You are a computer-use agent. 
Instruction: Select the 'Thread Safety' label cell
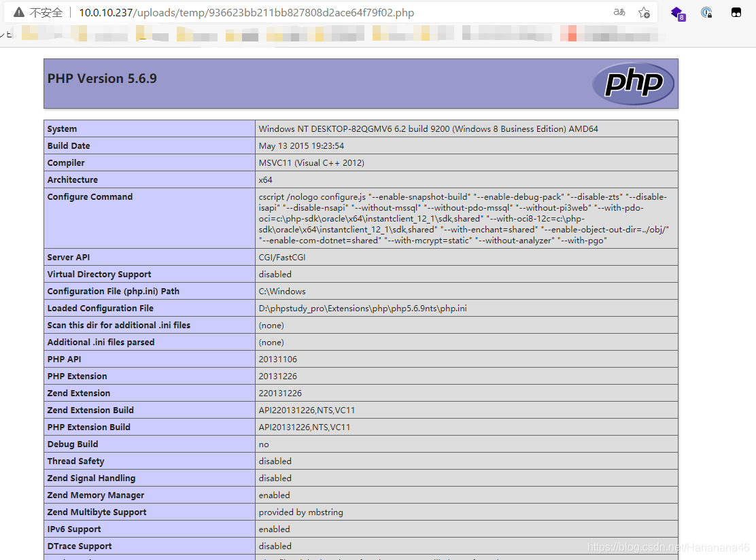coord(150,461)
